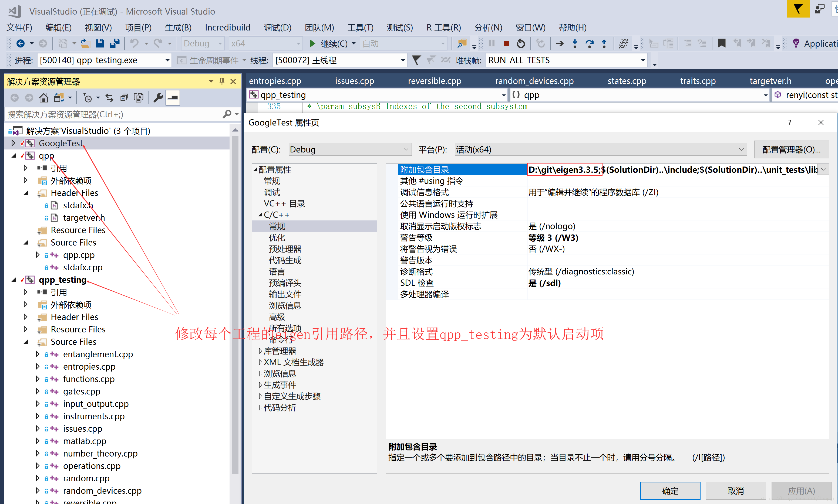Click the 取消 button
Screen dimensions: 838x504
click(x=736, y=491)
